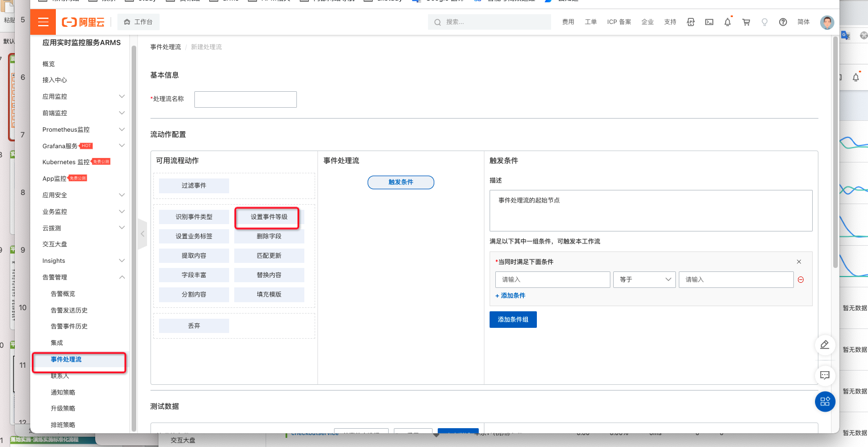The width and height of the screenshot is (868, 447).
Task: Click the lightbulb icon in header
Action: pyautogui.click(x=764, y=22)
